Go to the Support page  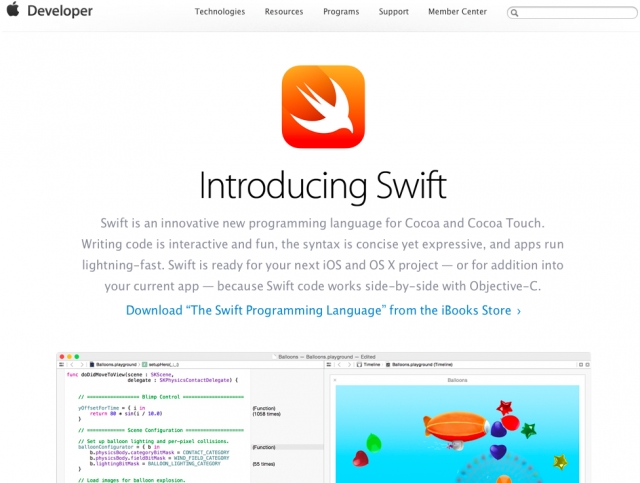pos(393,11)
